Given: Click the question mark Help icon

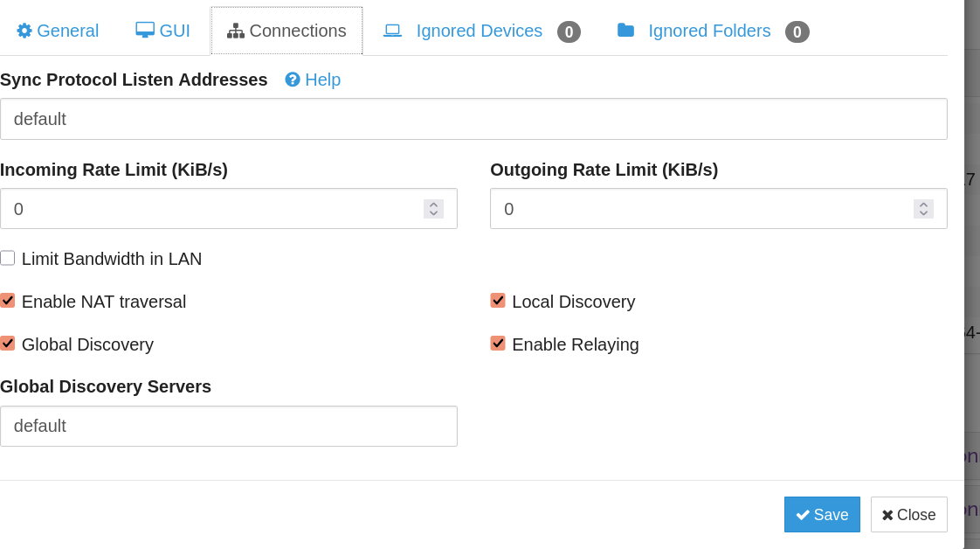Looking at the screenshot, I should click(293, 80).
